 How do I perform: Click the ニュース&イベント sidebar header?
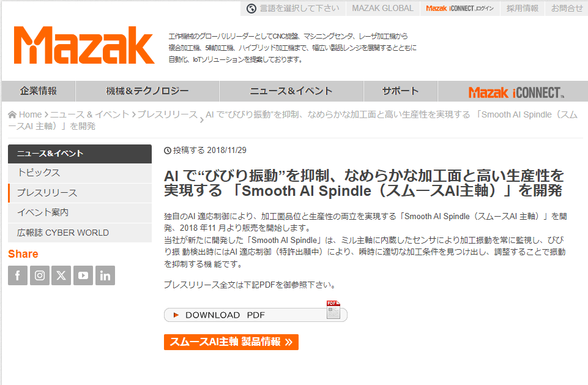(x=80, y=154)
